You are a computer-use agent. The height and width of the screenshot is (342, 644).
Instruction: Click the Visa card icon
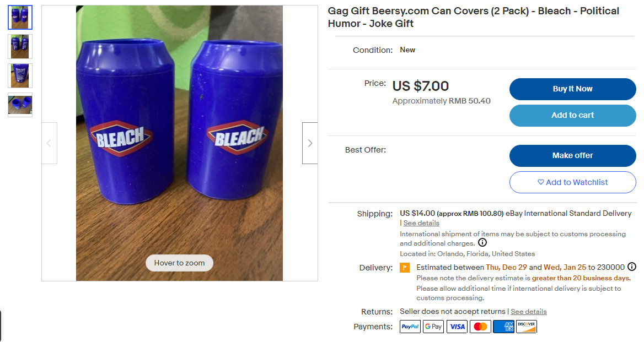pyautogui.click(x=457, y=327)
